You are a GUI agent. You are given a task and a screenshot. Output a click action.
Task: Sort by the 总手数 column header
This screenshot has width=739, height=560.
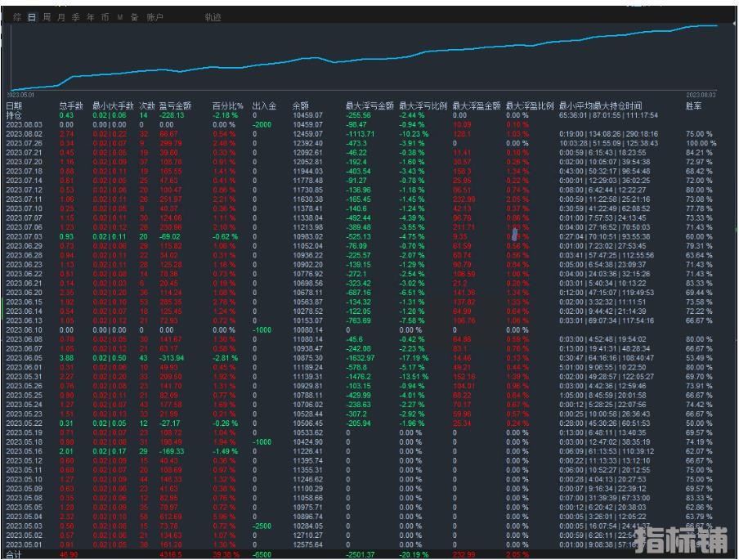coord(71,105)
